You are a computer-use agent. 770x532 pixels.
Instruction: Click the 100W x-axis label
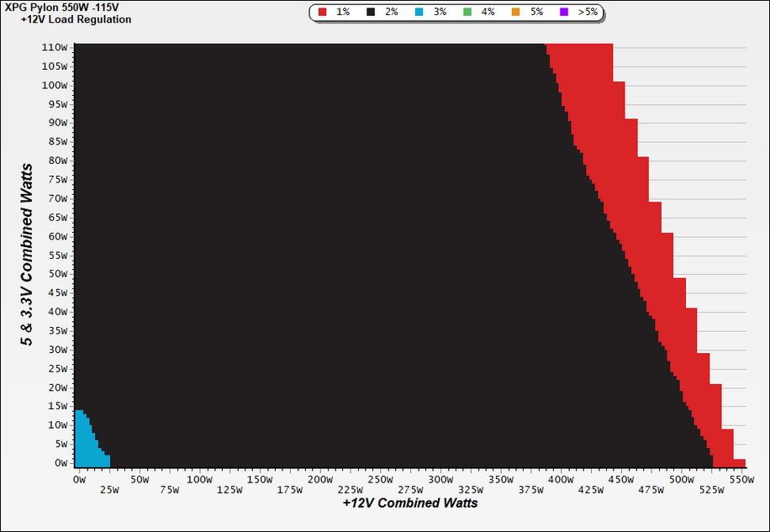pos(199,480)
